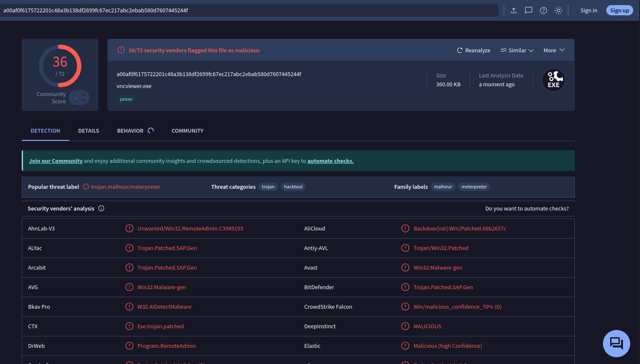Click the warning icon on DrWeb row

(129, 346)
